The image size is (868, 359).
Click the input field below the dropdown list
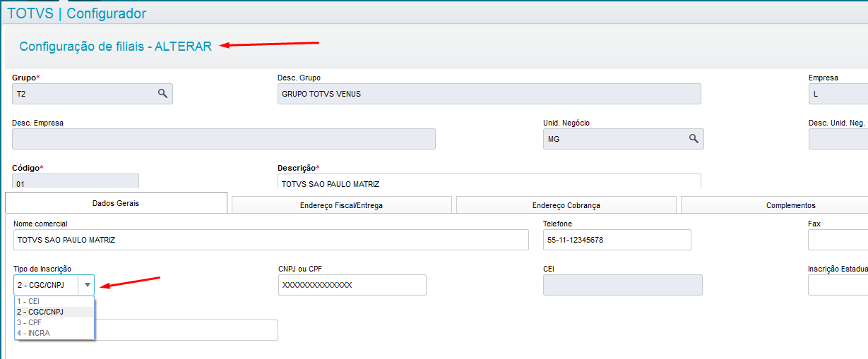coord(186,330)
